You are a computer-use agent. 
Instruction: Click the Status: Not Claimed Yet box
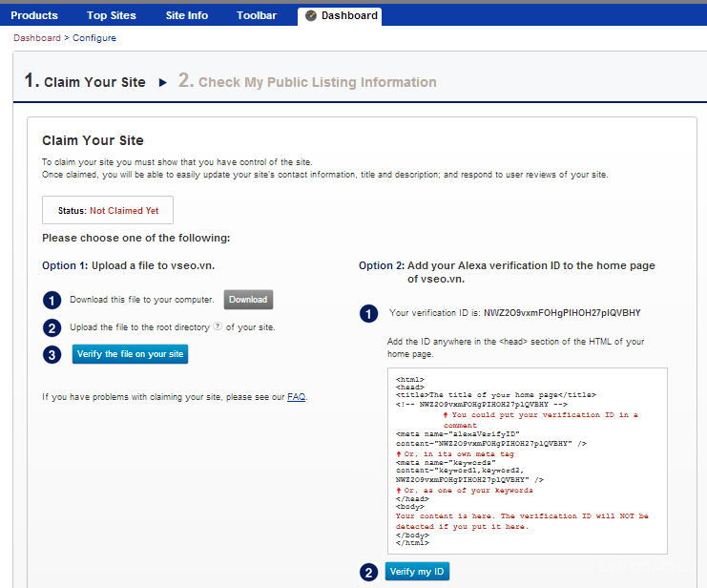[x=108, y=210]
